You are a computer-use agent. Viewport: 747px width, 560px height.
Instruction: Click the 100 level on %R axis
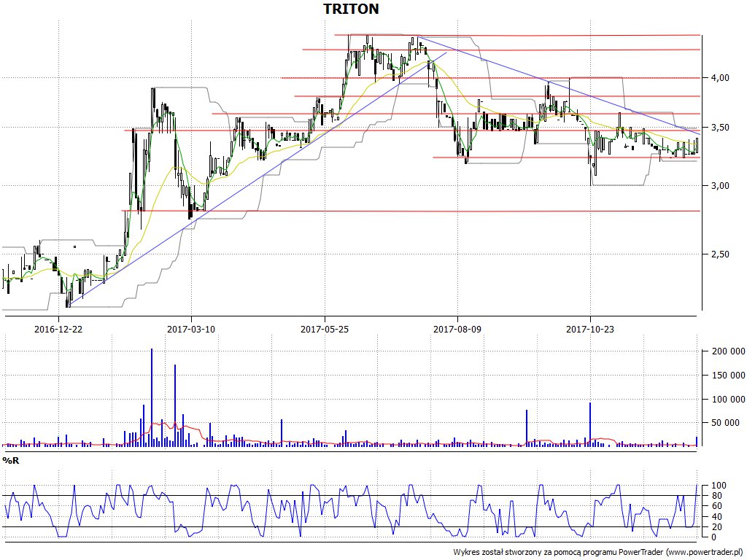[718, 486]
